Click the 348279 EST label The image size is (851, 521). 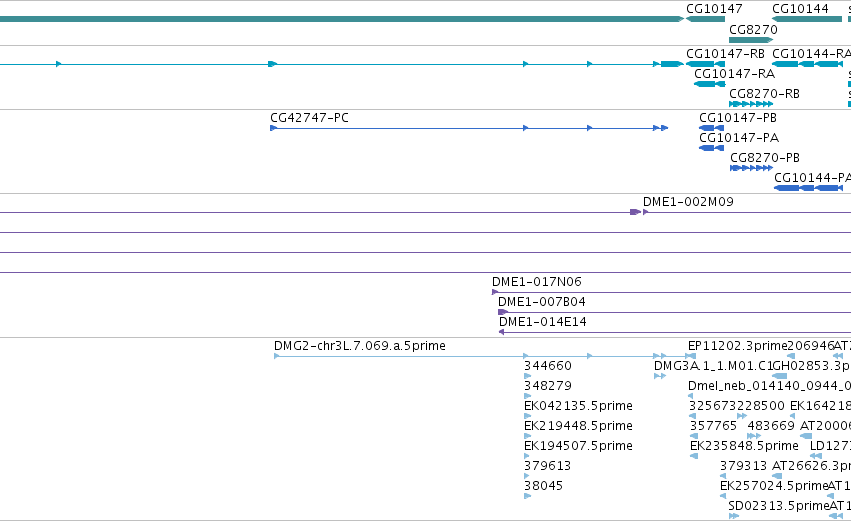click(x=548, y=386)
